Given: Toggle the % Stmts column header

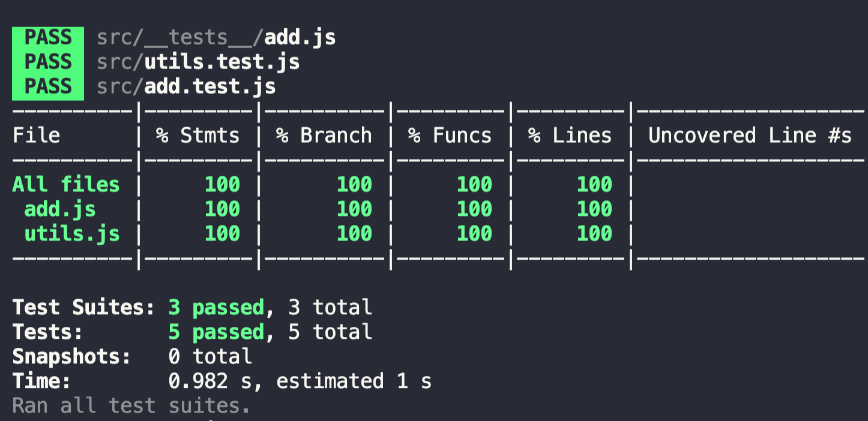Looking at the screenshot, I should click(x=196, y=135).
